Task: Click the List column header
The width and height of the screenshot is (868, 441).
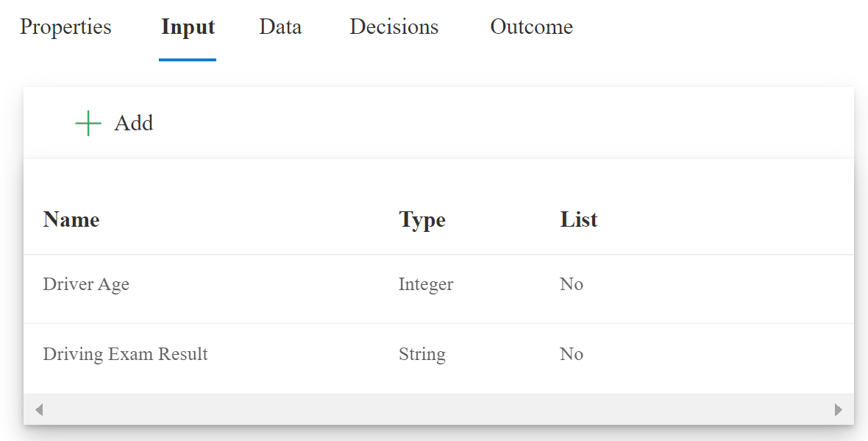Action: [x=579, y=219]
